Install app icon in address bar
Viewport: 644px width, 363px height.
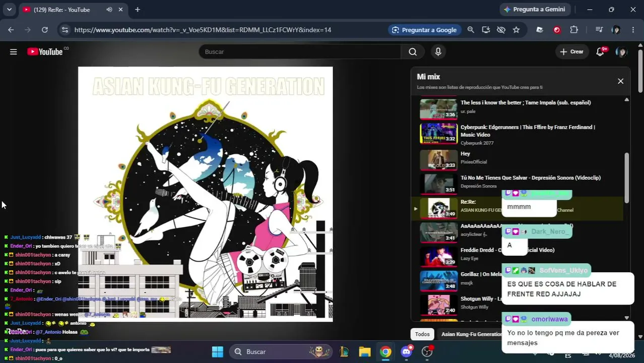pyautogui.click(x=486, y=30)
